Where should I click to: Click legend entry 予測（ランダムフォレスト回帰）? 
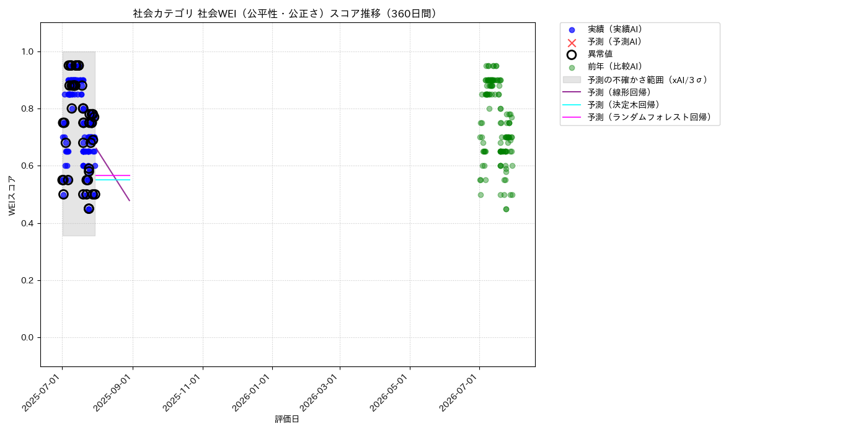click(650, 117)
